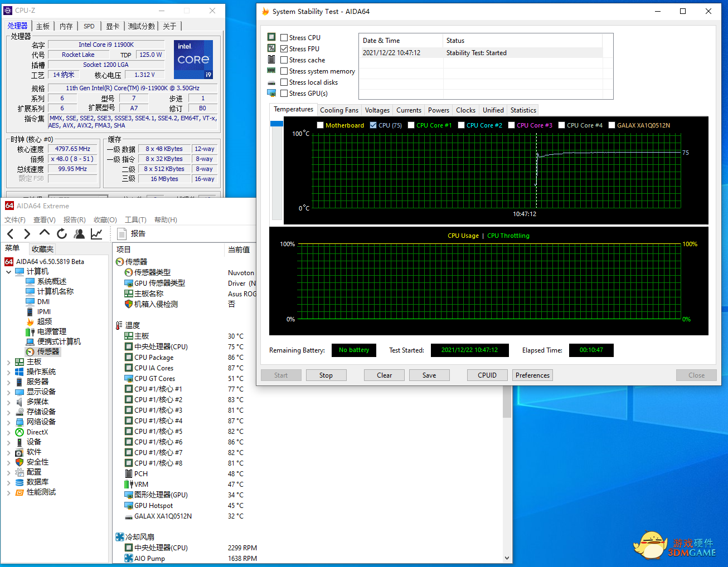The image size is (728, 567).
Task: Click the refresh icon in AIDA64 toolbar
Action: (62, 234)
